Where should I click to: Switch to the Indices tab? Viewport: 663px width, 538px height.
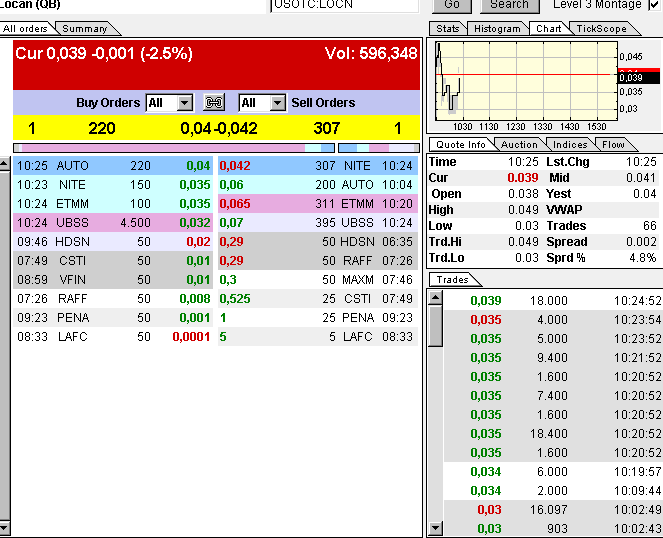[570, 145]
